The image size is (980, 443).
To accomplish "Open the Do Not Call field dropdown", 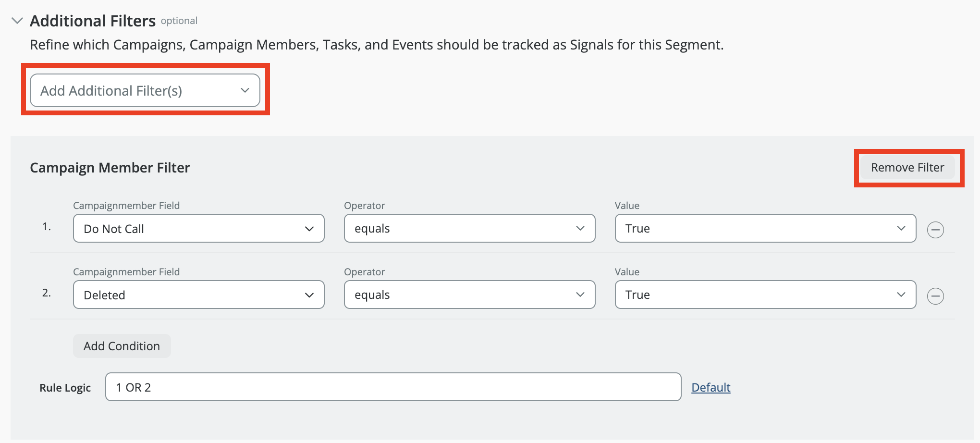I will [198, 228].
